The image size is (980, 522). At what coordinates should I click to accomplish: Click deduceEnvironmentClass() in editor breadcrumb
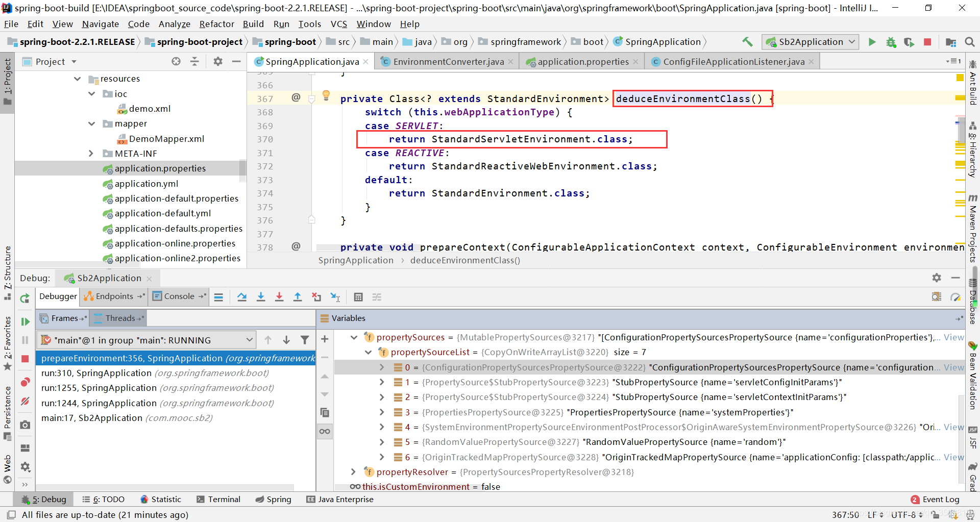point(465,260)
